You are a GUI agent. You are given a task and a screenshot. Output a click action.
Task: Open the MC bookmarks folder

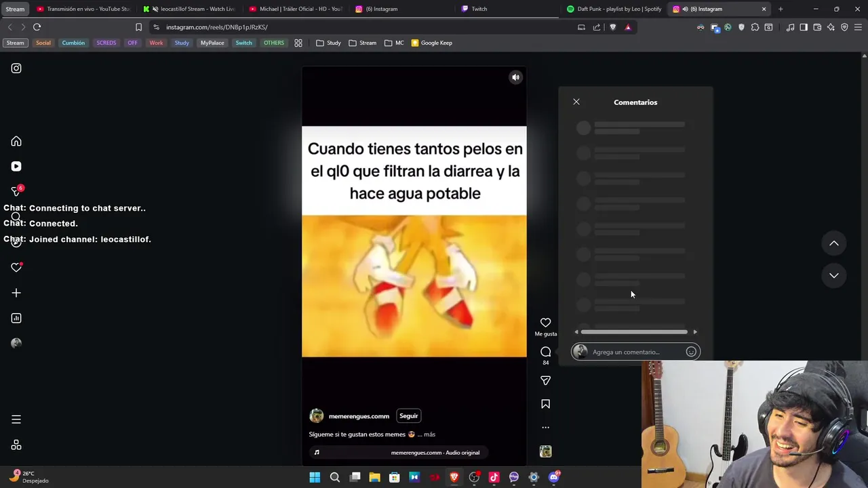(x=394, y=43)
